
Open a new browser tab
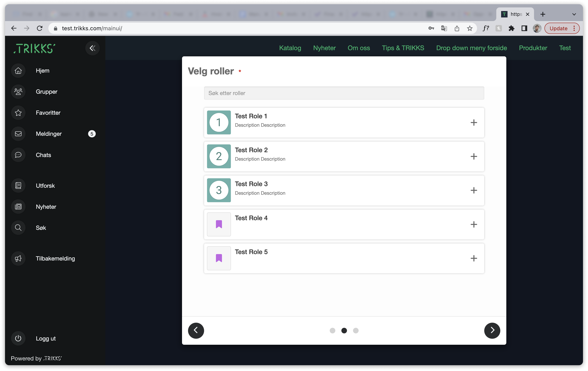point(543,14)
